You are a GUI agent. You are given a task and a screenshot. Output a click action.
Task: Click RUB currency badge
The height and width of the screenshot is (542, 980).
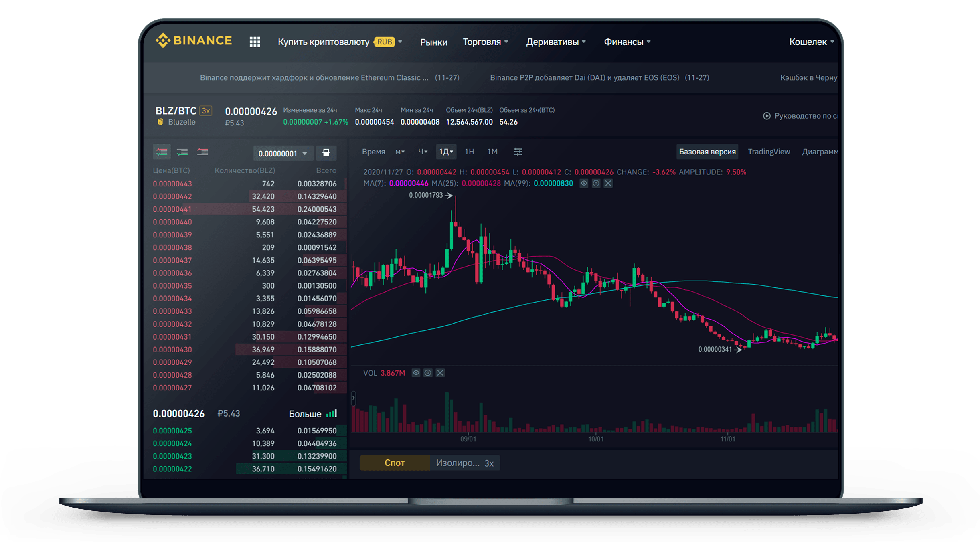[x=385, y=42]
